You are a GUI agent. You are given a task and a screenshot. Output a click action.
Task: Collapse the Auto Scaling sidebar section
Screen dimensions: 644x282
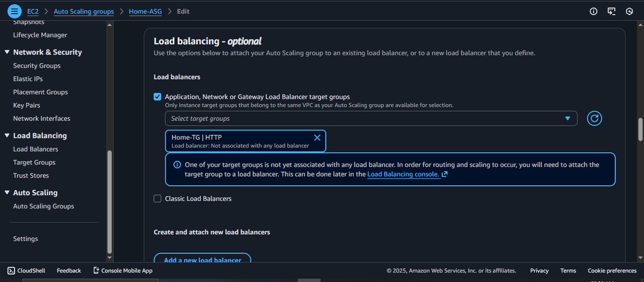click(x=7, y=192)
